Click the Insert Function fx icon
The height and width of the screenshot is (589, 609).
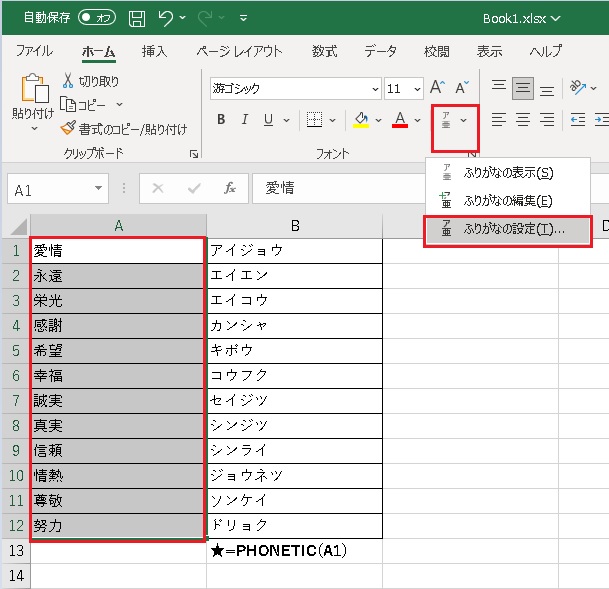coord(230,188)
